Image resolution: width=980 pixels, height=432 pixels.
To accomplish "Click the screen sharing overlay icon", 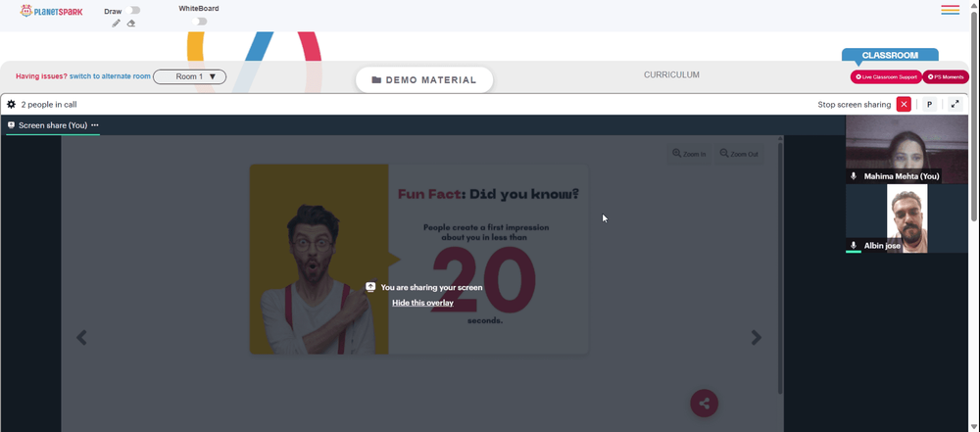I will [x=370, y=287].
